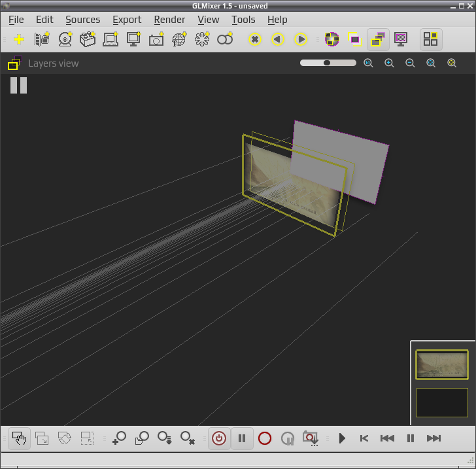Viewport: 476px width, 469px height.
Task: Switch to Layers view button
Action: click(x=378, y=39)
